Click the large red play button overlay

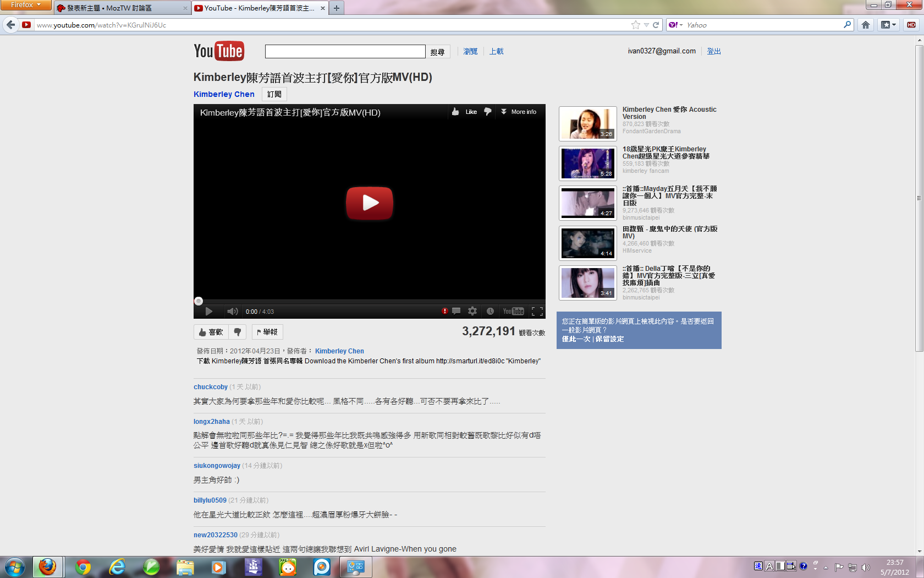click(370, 203)
